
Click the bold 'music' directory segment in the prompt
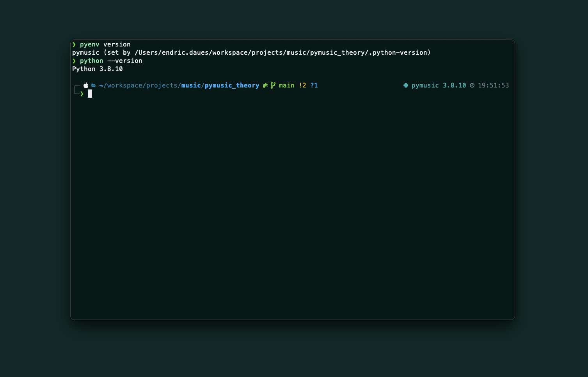click(191, 86)
